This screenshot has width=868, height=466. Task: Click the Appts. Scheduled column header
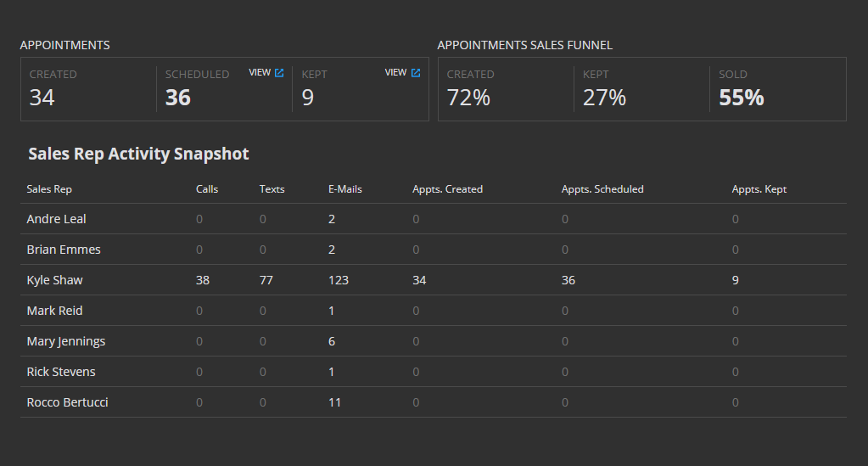[x=602, y=189]
